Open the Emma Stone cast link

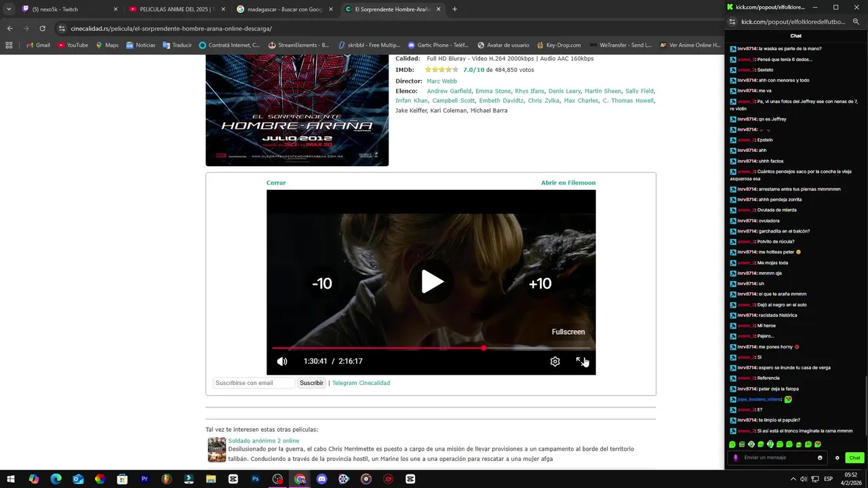point(493,91)
